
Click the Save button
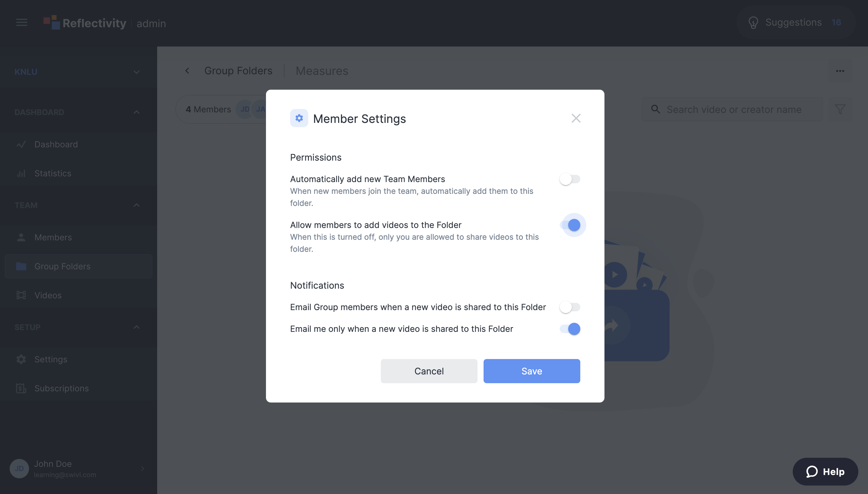532,370
